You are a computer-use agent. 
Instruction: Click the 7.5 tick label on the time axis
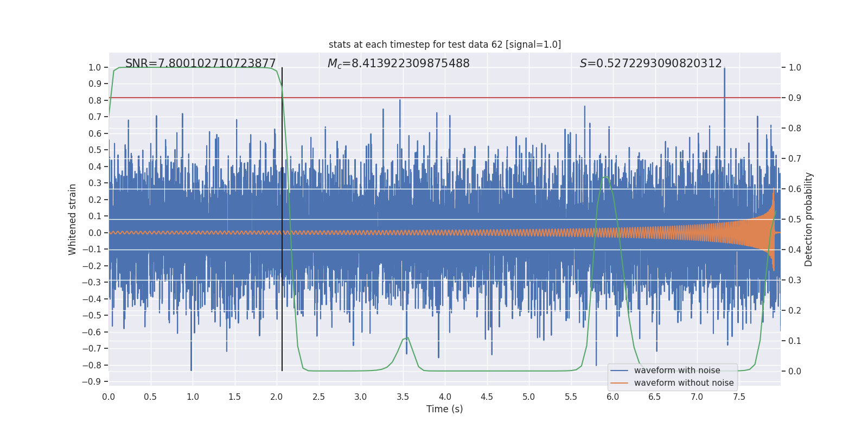point(739,397)
